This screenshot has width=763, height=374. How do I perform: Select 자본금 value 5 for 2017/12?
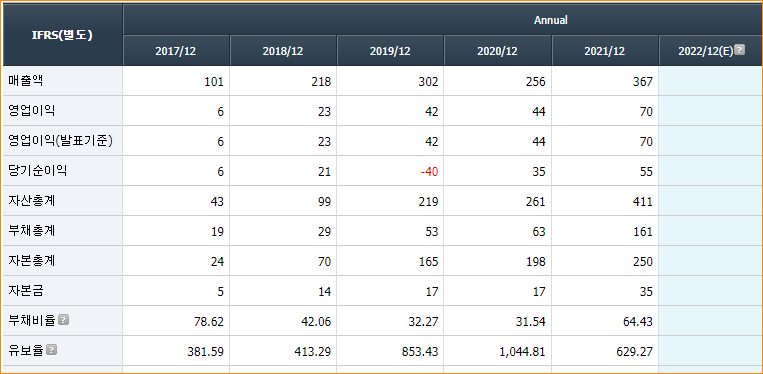tap(221, 292)
